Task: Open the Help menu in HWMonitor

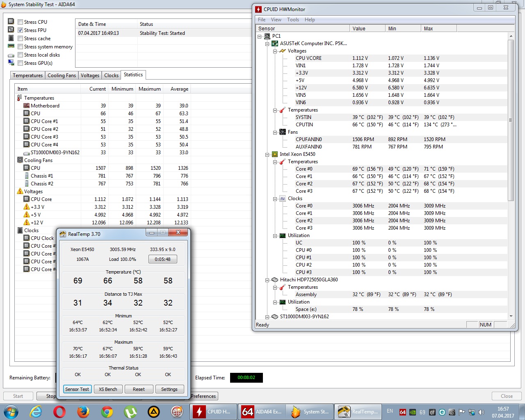Action: coord(310,20)
